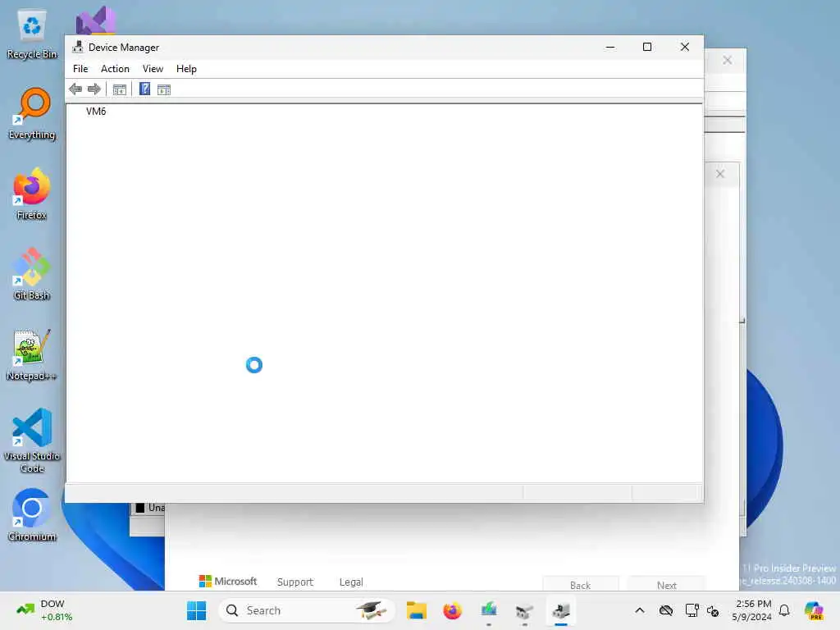Screen dimensions: 840x630
Task: Click the Support link in background window
Action: tap(294, 582)
